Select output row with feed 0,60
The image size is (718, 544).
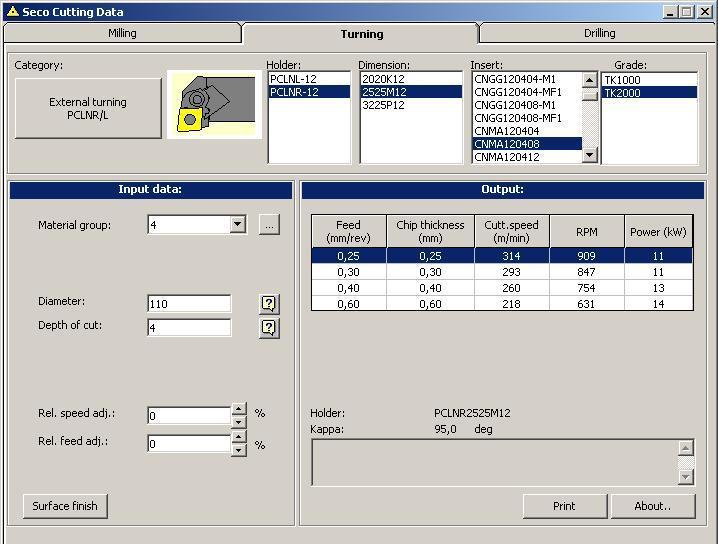tap(502, 304)
